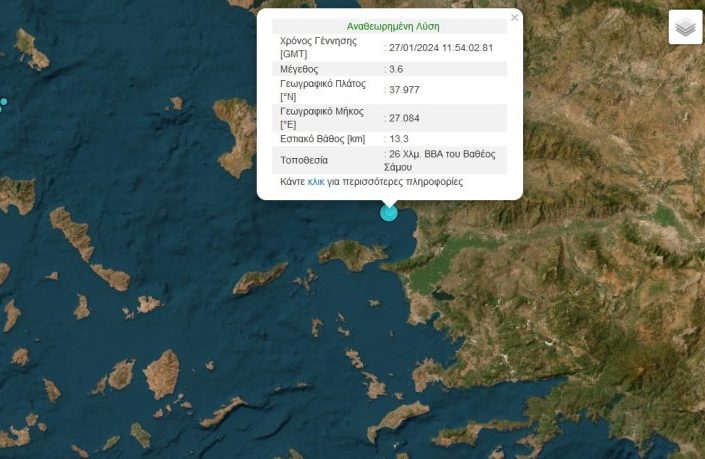Click Samos island below the epicenter marker
The image size is (705, 459).
352,256
